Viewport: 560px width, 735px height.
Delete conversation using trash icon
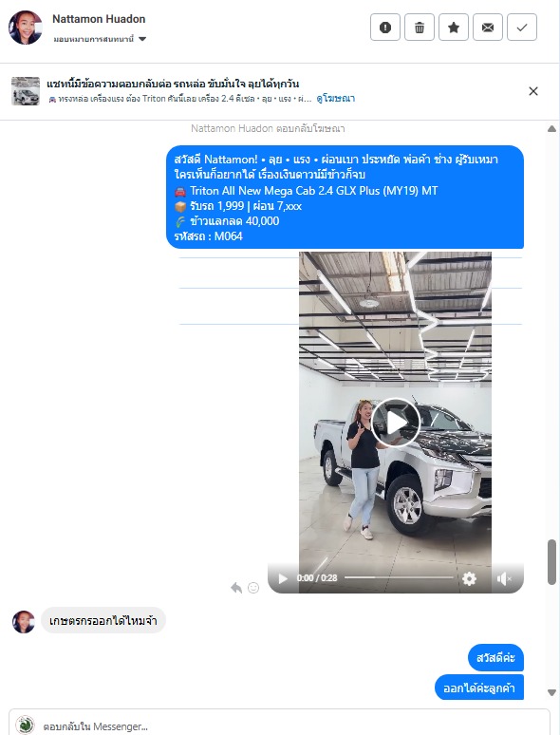pos(420,28)
